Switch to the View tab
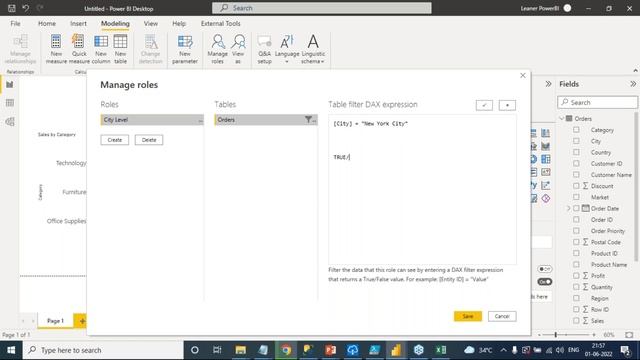This screenshot has height=360, width=640. click(x=151, y=24)
